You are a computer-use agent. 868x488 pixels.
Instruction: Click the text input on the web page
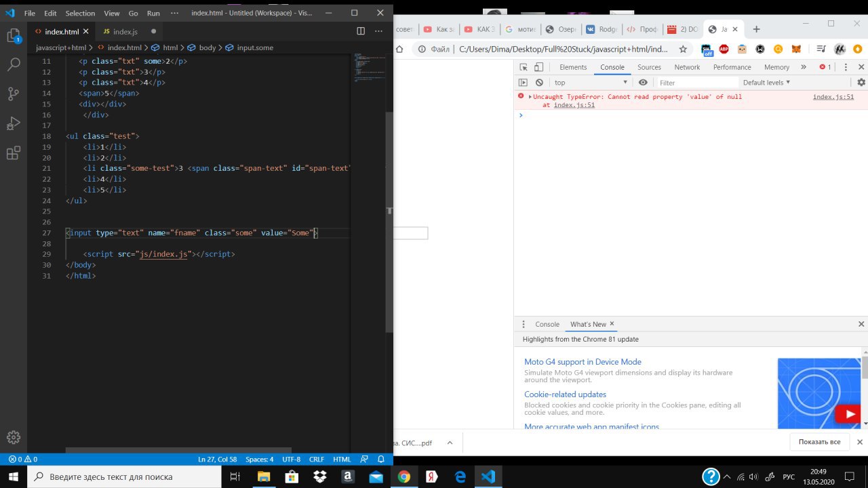click(x=411, y=233)
